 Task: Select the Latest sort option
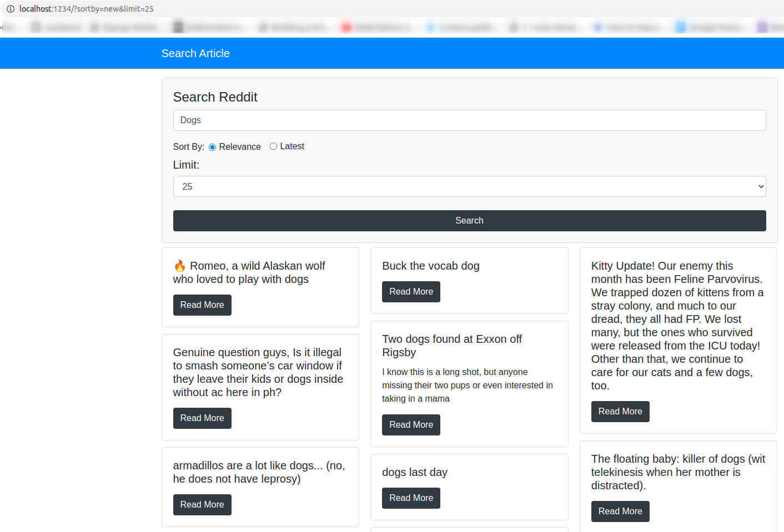[x=273, y=146]
